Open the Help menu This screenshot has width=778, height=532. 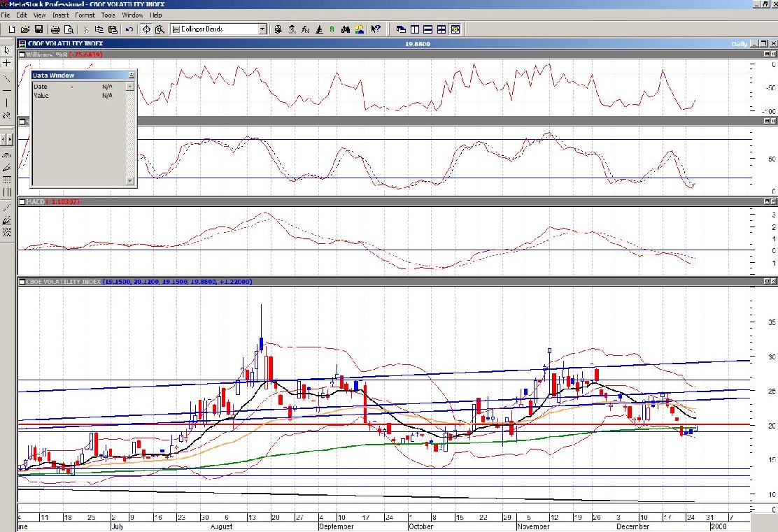click(x=156, y=15)
